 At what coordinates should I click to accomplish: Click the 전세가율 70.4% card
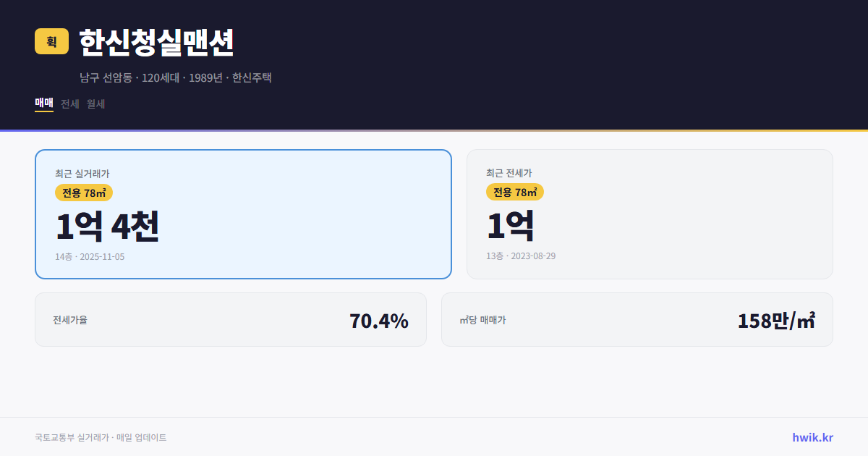coord(231,319)
